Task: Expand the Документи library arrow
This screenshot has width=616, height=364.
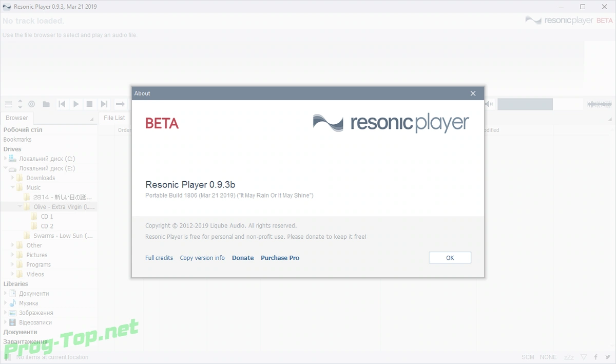Action: tap(6, 294)
